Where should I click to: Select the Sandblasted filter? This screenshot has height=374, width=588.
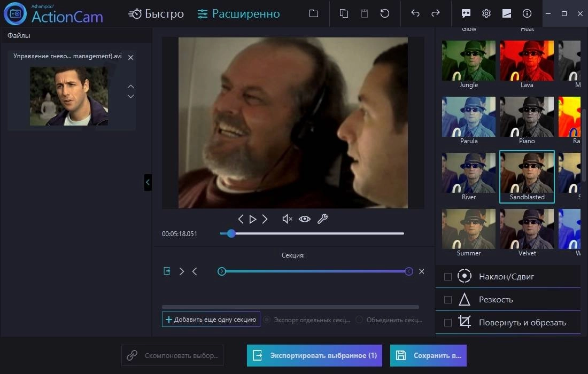pos(527,176)
